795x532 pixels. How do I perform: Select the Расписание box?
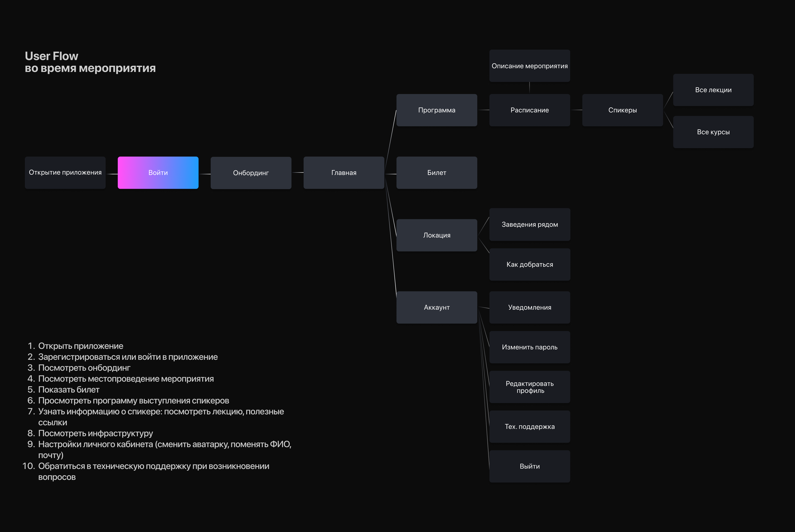click(529, 110)
